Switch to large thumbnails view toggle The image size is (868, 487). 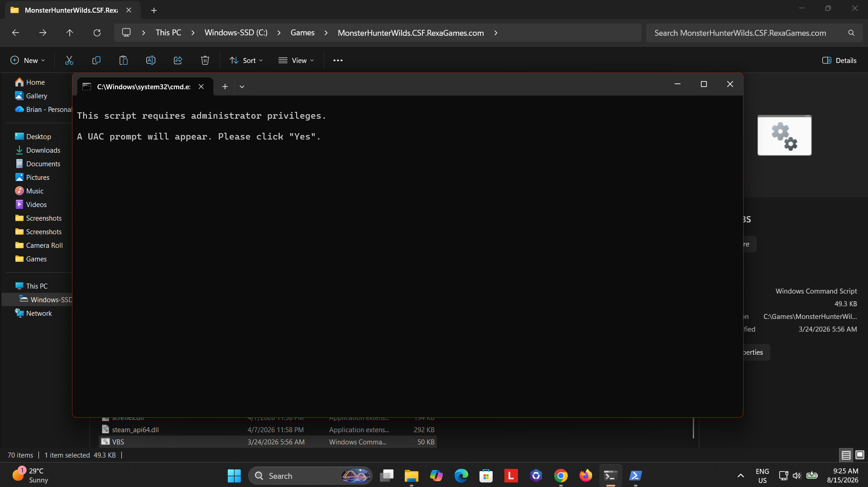click(860, 455)
